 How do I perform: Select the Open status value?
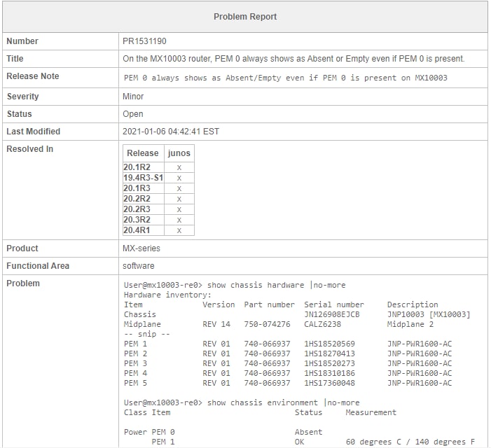click(133, 114)
